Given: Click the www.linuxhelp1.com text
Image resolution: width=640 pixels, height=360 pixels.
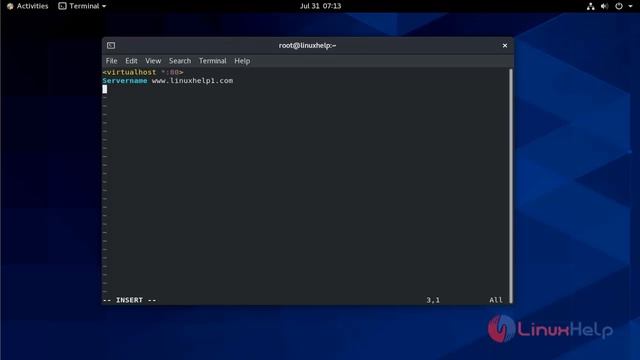Looking at the screenshot, I should tap(192, 81).
